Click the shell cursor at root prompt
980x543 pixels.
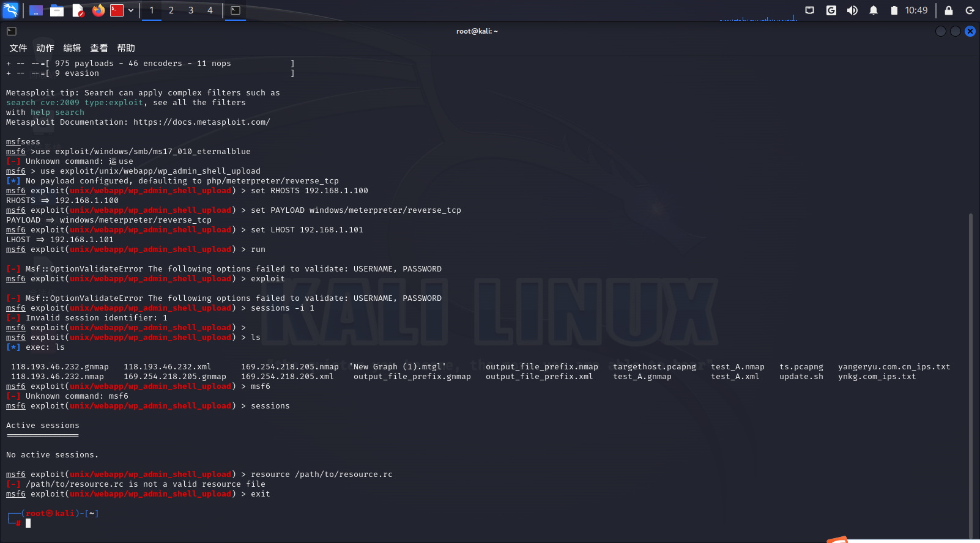[x=28, y=523]
